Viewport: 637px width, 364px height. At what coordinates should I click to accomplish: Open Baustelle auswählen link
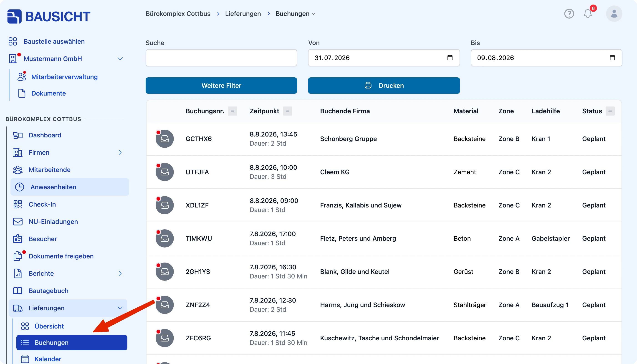pyautogui.click(x=54, y=41)
